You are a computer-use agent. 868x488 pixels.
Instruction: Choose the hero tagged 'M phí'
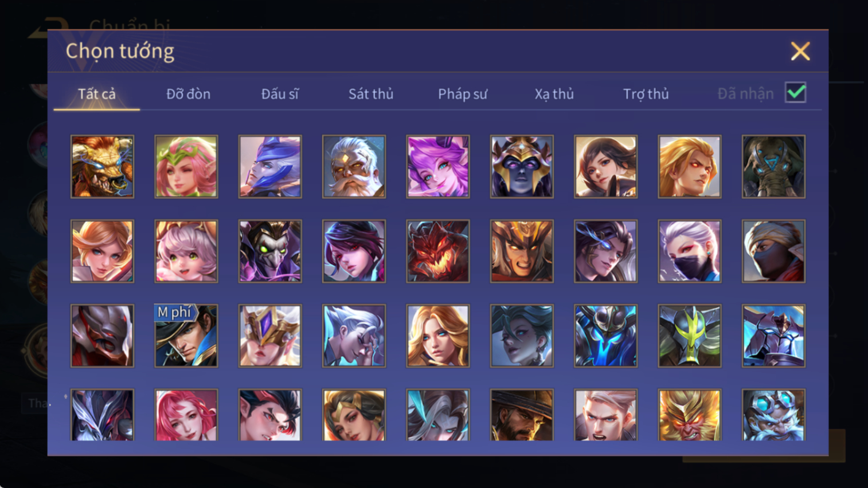pyautogui.click(x=186, y=336)
